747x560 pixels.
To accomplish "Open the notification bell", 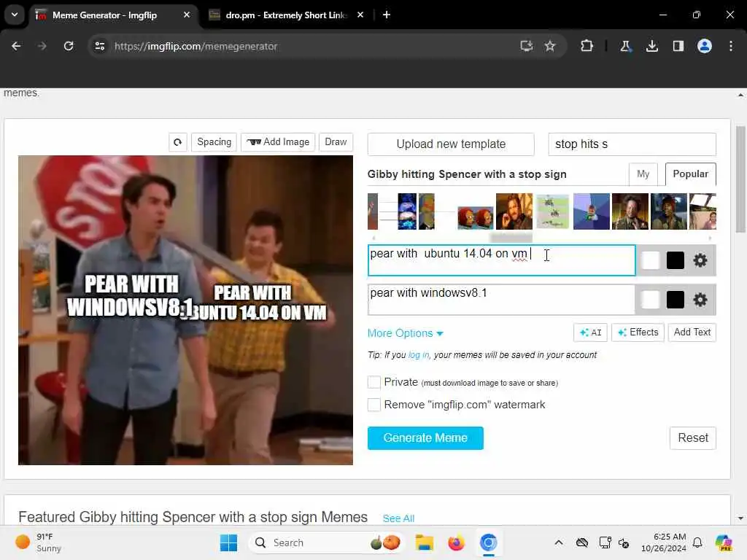I will point(697,542).
